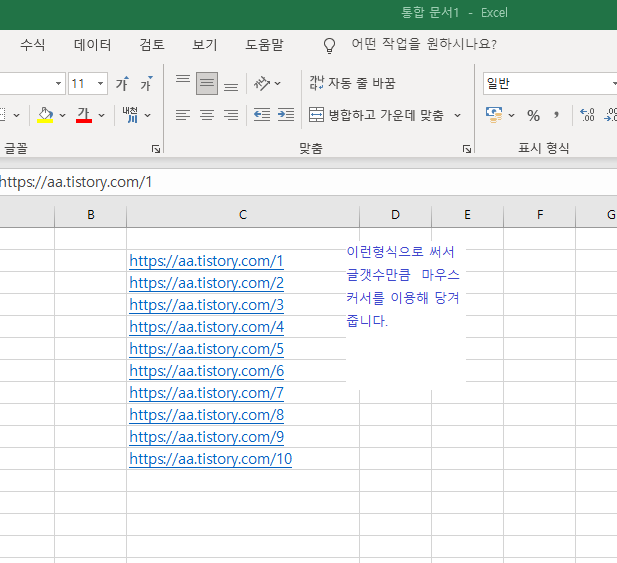Open font settings dialog launcher

click(x=156, y=149)
